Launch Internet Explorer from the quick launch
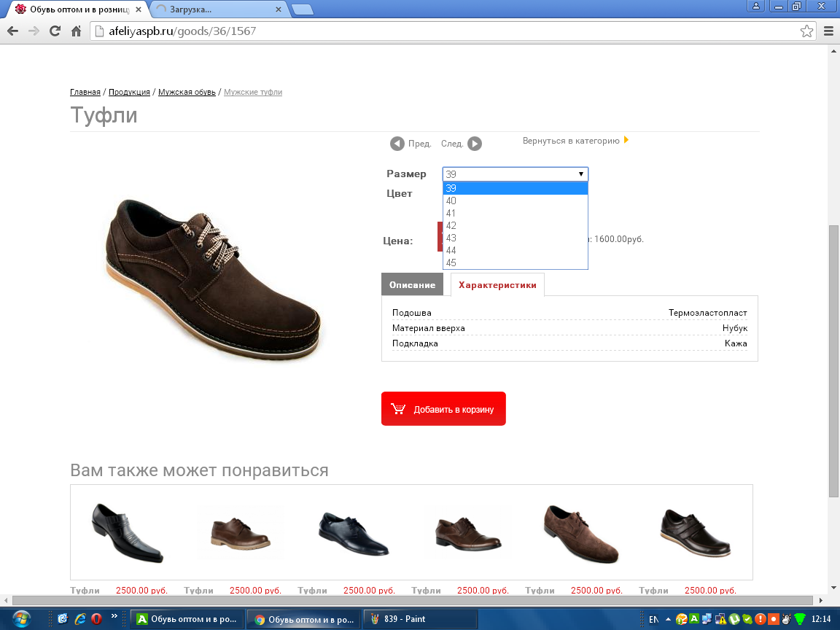This screenshot has height=630, width=840. (x=79, y=619)
